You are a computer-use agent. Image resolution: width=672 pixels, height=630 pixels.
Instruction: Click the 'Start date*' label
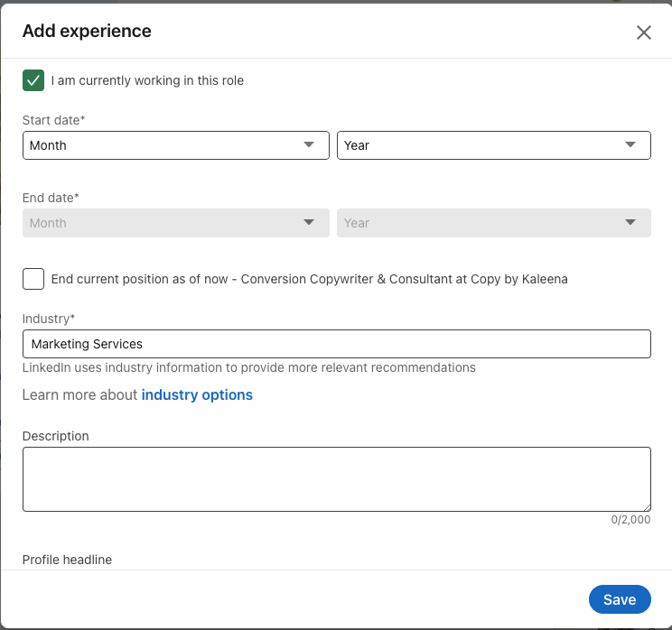tap(53, 120)
